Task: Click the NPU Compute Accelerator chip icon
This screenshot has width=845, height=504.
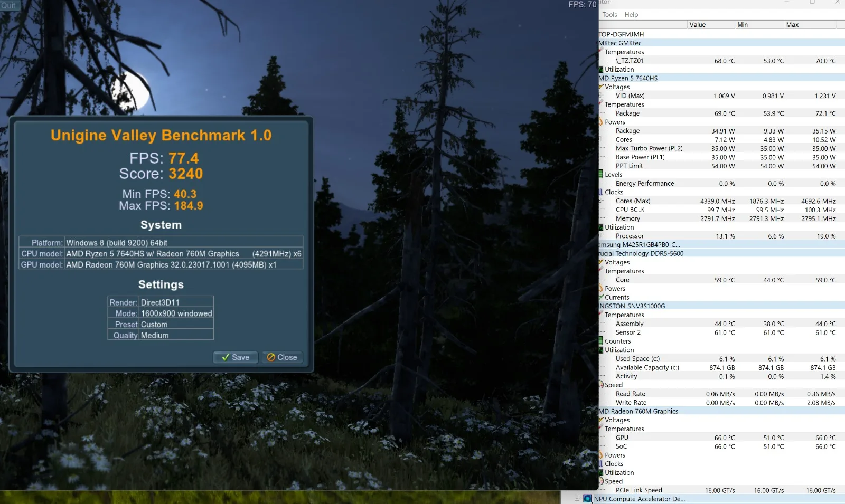Action: (587, 499)
